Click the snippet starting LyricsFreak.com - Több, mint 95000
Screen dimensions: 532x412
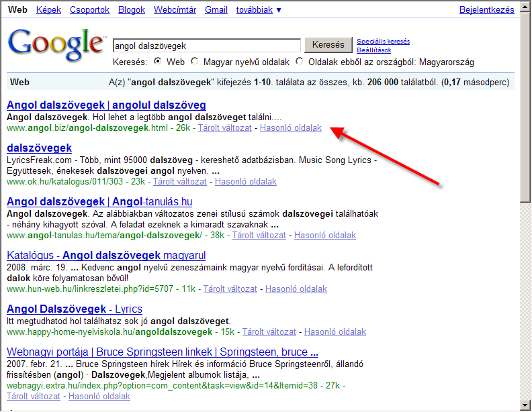(x=192, y=165)
